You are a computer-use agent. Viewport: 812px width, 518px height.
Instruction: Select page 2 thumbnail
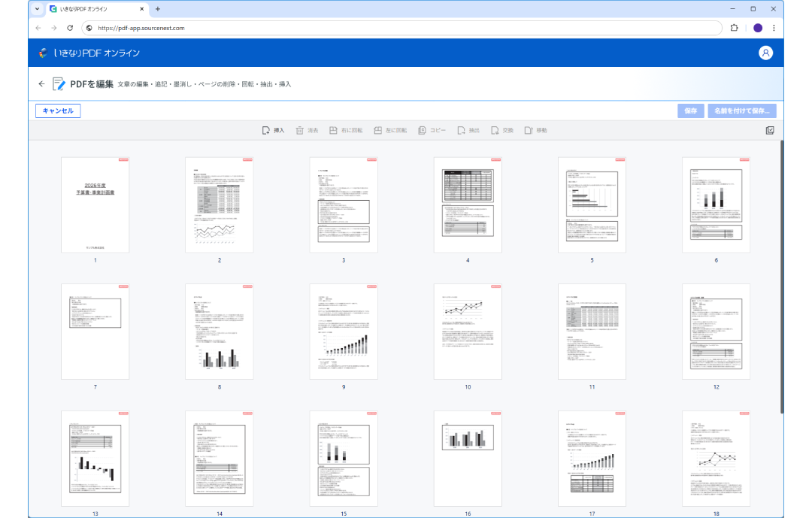click(220, 205)
